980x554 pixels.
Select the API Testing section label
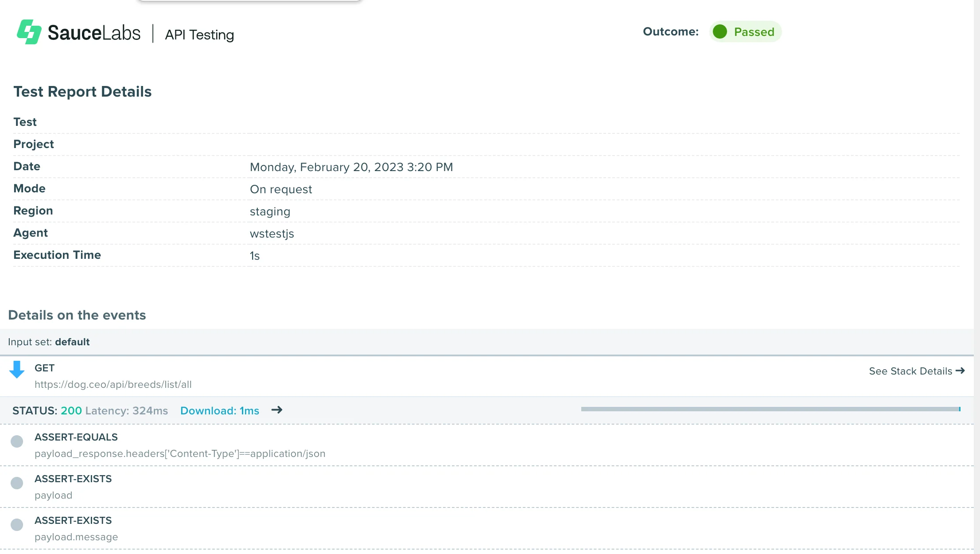coord(199,35)
